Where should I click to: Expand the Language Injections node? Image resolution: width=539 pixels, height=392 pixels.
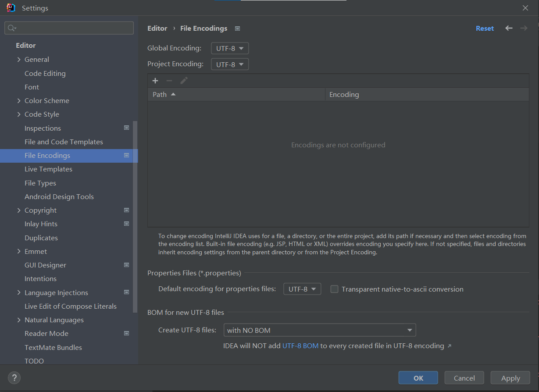19,292
